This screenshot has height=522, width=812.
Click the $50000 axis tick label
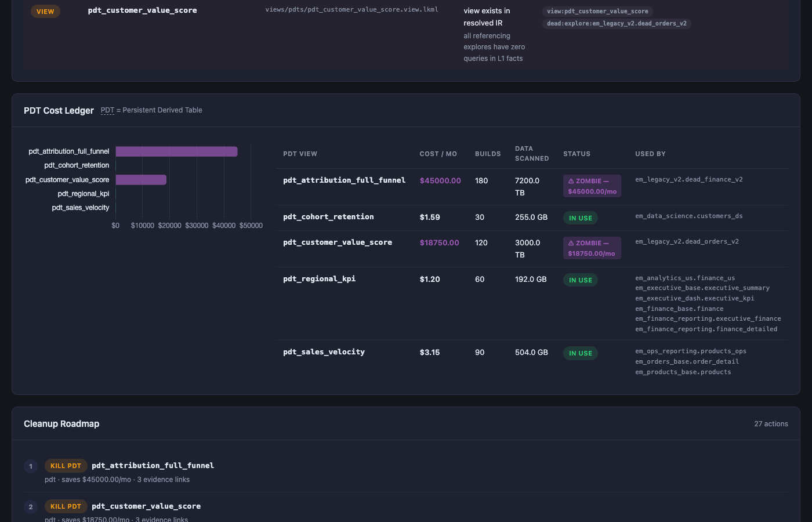pos(251,226)
